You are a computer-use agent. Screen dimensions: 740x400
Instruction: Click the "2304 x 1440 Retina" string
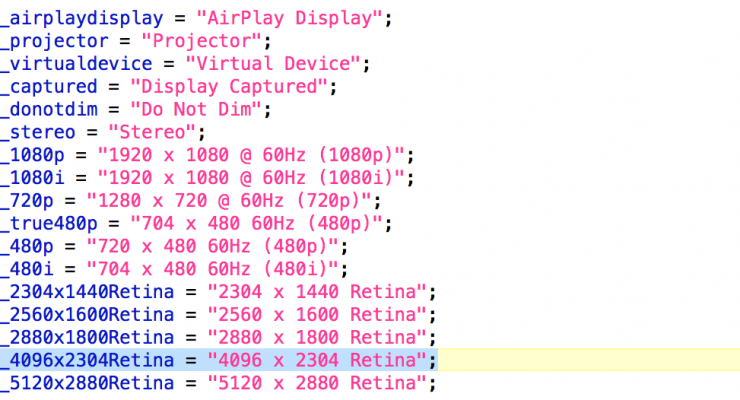click(318, 292)
